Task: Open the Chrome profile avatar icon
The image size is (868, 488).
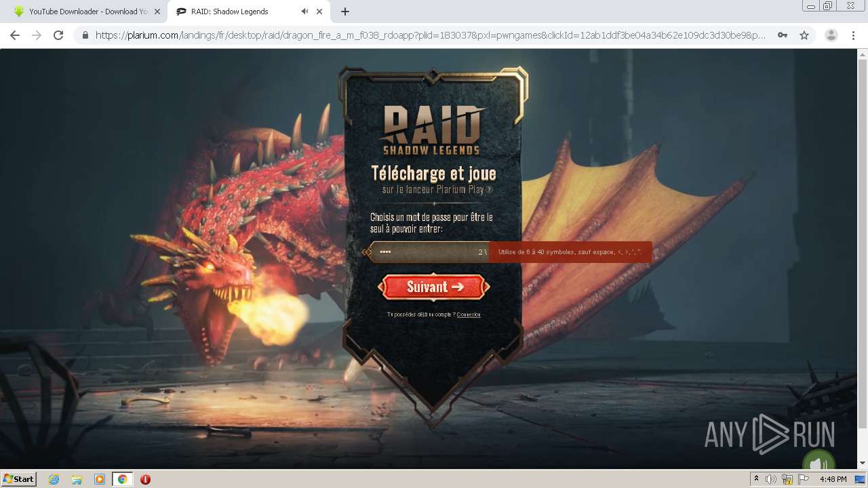Action: (831, 35)
